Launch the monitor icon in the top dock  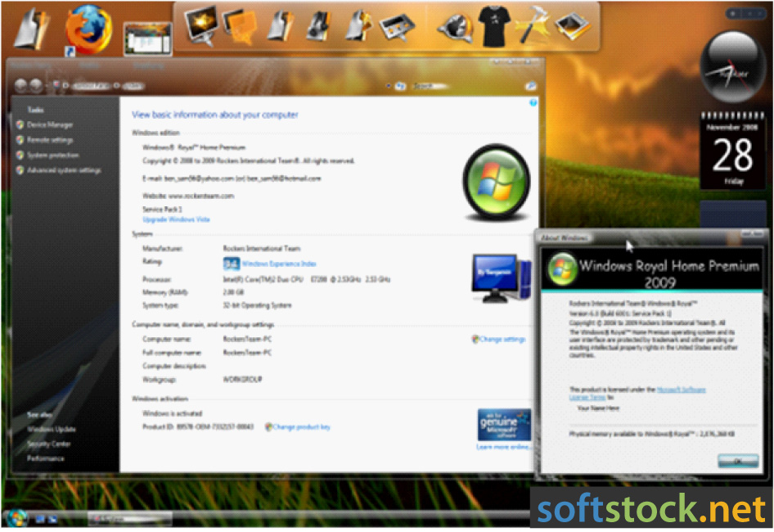[x=201, y=24]
